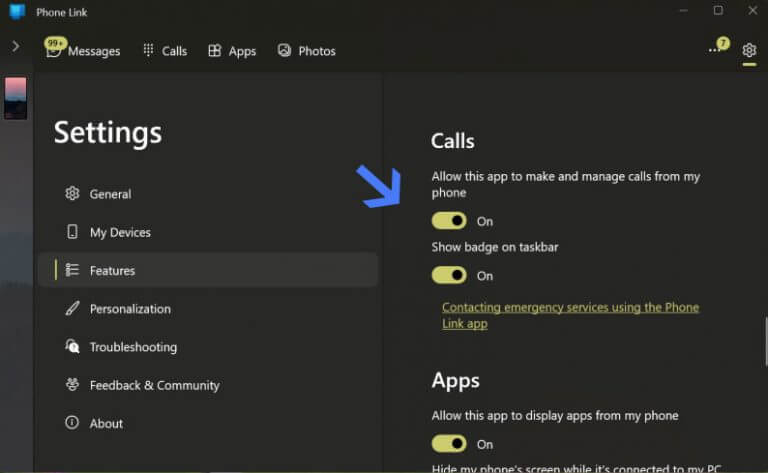Open Feedback & Community section

[x=208, y=385]
